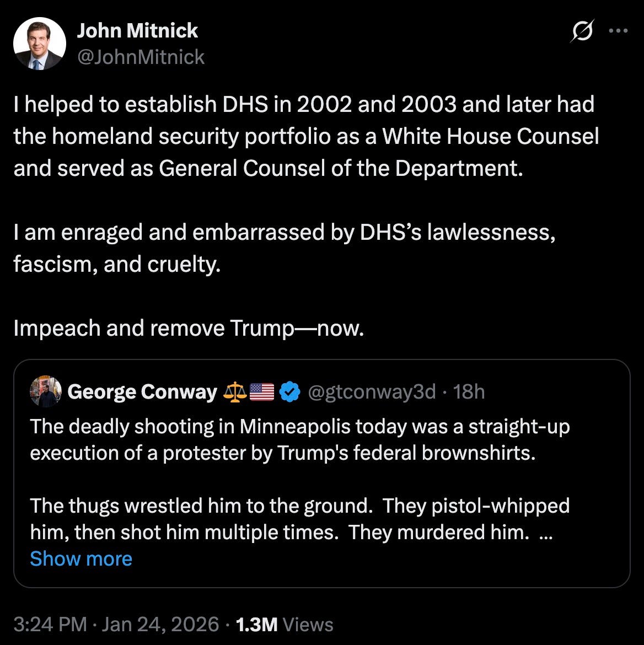Expand quoted tweet with Show more

pyautogui.click(x=81, y=558)
